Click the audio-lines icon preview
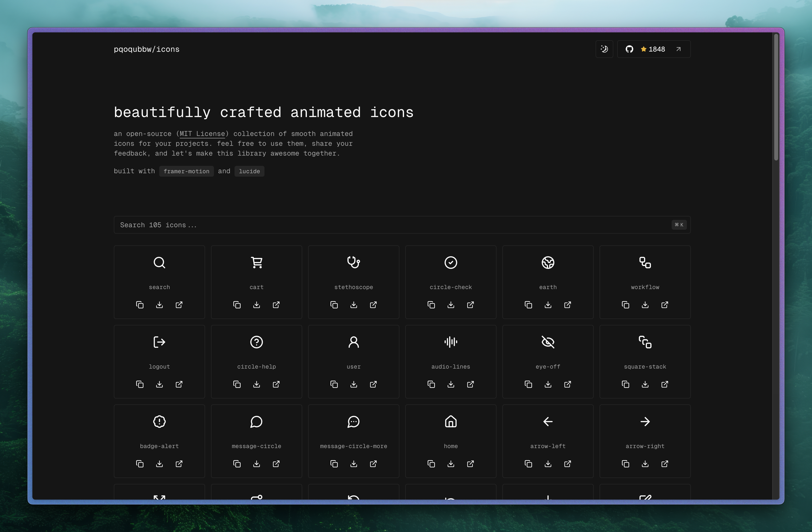The width and height of the screenshot is (812, 532). [x=451, y=342]
